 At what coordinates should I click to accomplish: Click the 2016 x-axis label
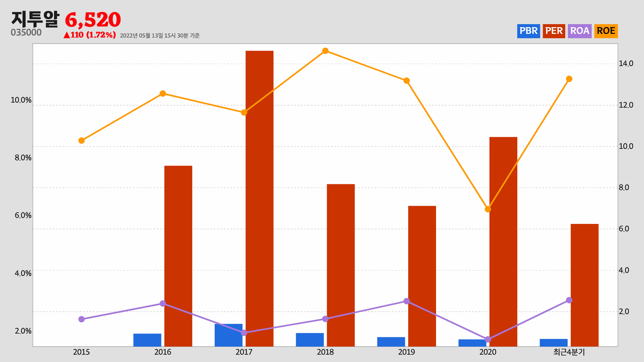pos(163,352)
